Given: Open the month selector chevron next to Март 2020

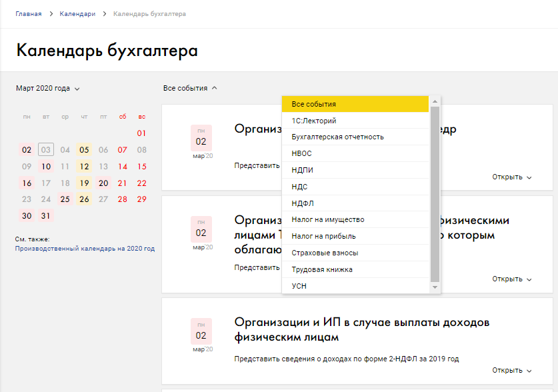Looking at the screenshot, I should pos(75,88).
